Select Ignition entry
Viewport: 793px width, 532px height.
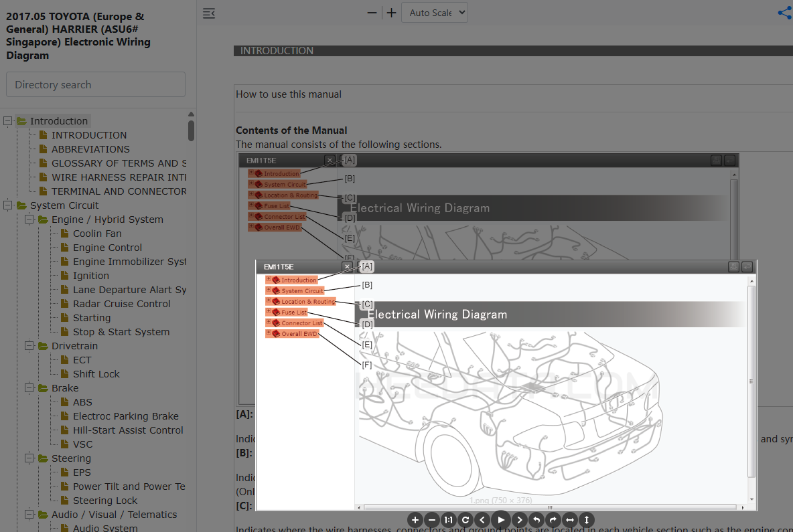click(x=90, y=276)
